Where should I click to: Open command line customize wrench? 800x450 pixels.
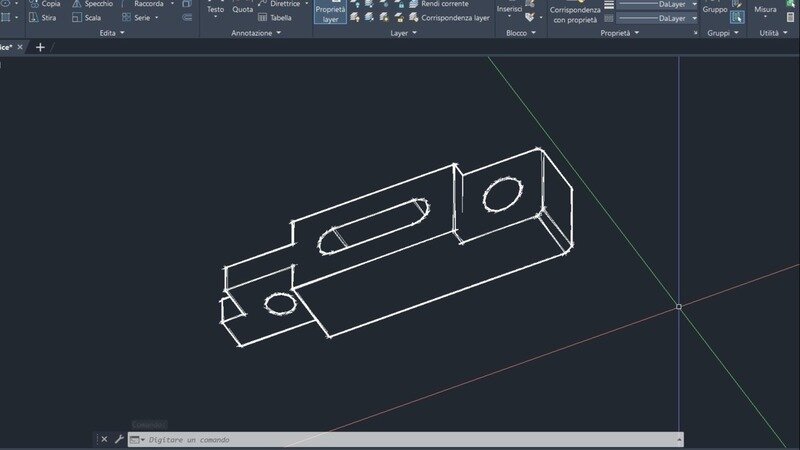point(119,439)
